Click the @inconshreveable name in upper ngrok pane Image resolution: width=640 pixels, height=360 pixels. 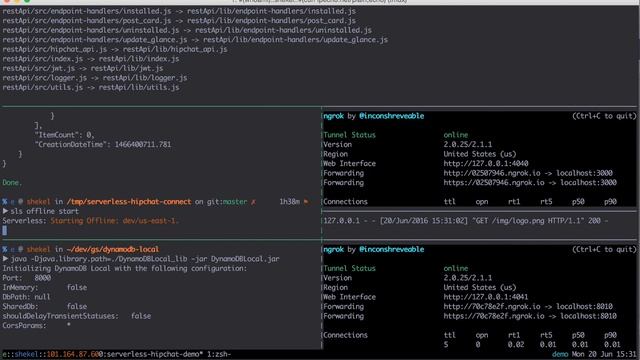(391, 116)
